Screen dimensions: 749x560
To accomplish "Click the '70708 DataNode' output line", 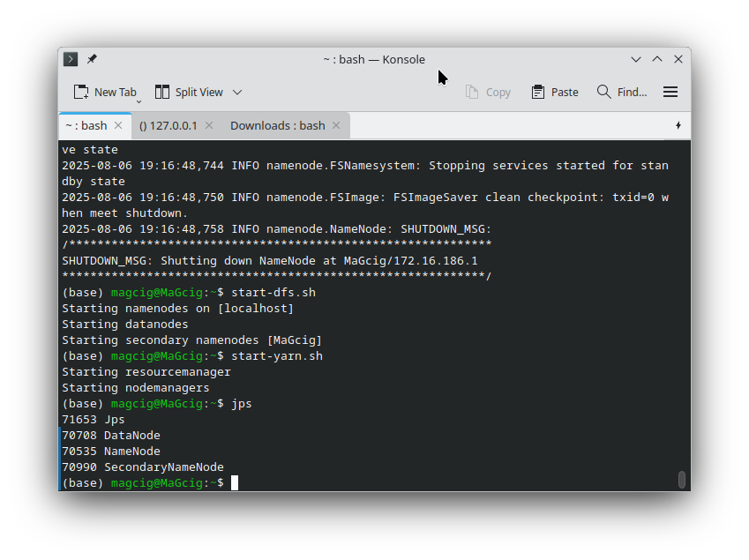I will pyautogui.click(x=111, y=436).
